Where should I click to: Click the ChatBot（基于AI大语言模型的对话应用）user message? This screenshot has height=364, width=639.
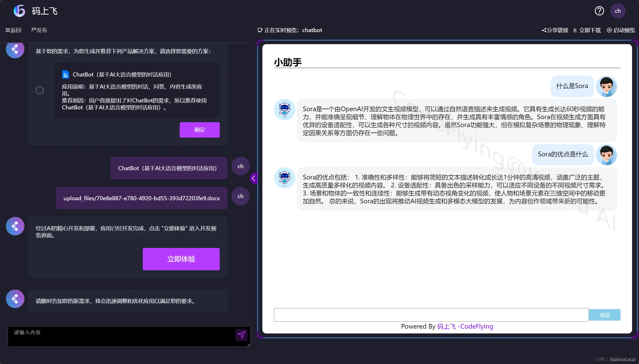coord(169,168)
